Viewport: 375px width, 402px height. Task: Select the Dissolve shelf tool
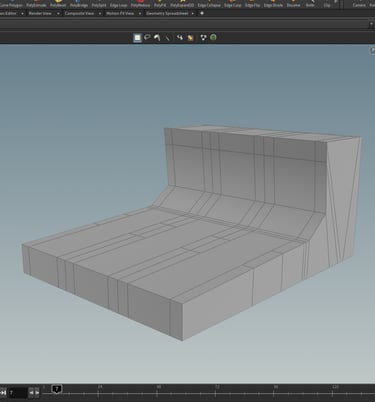293,4
